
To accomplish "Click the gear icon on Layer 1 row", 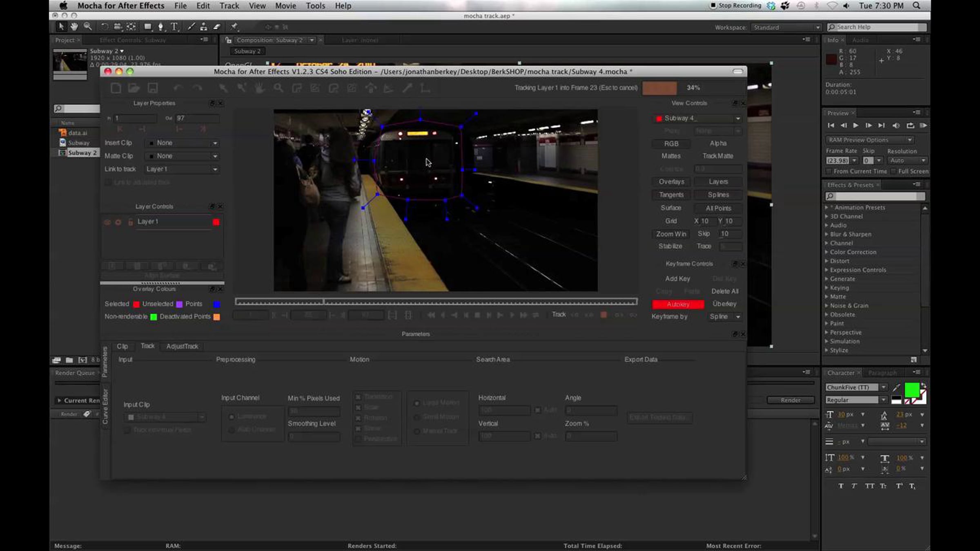I will (x=118, y=222).
